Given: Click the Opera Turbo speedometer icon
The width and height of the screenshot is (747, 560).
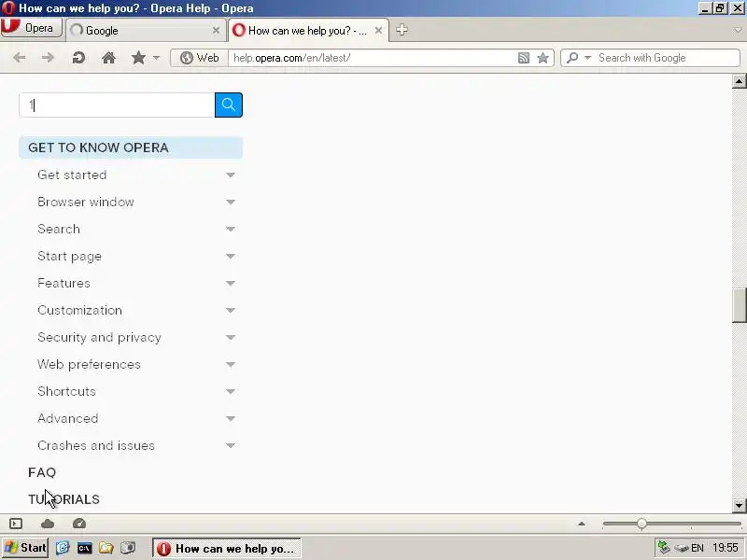Looking at the screenshot, I should click(x=79, y=524).
